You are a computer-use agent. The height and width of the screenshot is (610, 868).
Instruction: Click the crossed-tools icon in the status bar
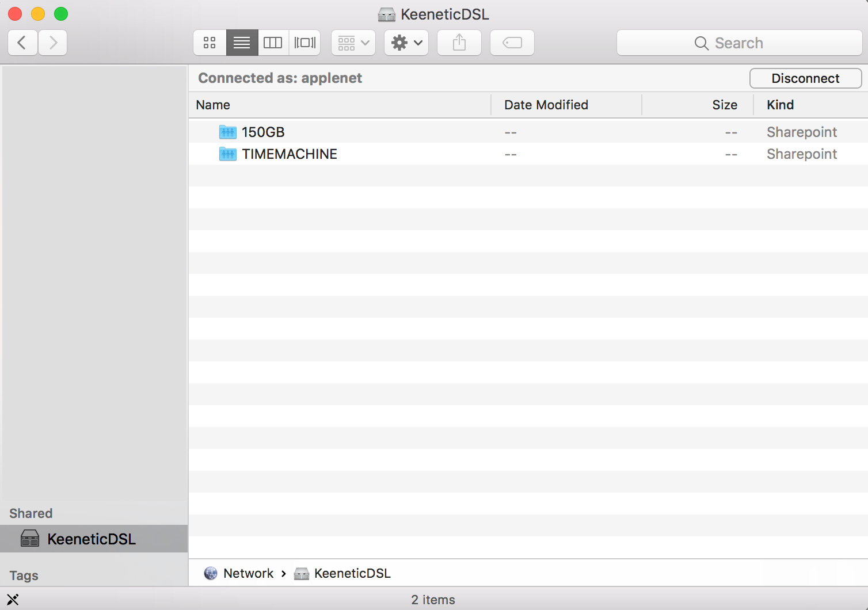(13, 600)
